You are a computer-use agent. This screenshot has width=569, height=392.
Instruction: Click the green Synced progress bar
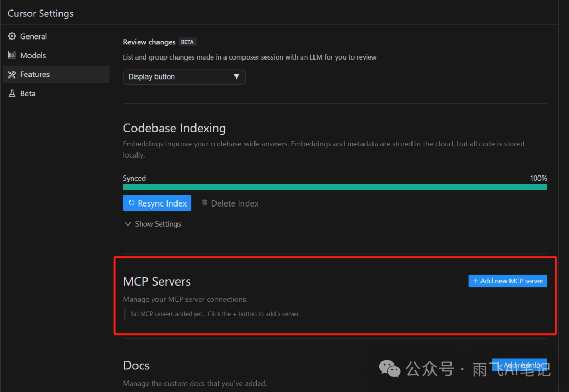(335, 187)
